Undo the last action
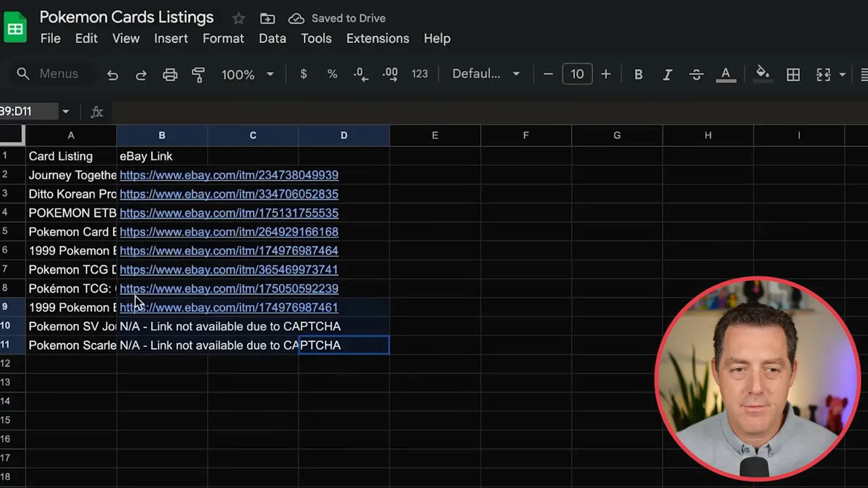Screen dimensions: 868x488 112,74
